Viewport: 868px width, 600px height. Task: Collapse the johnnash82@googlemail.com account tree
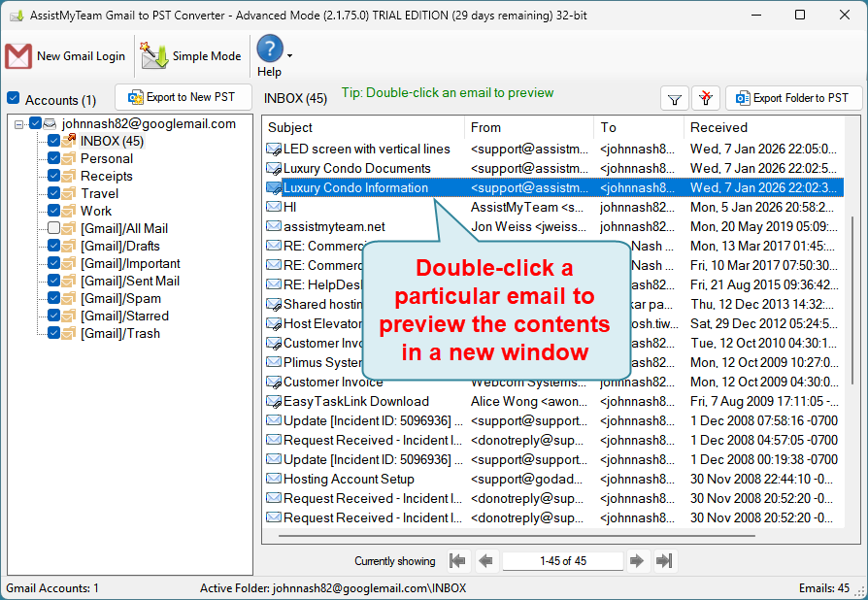click(18, 124)
